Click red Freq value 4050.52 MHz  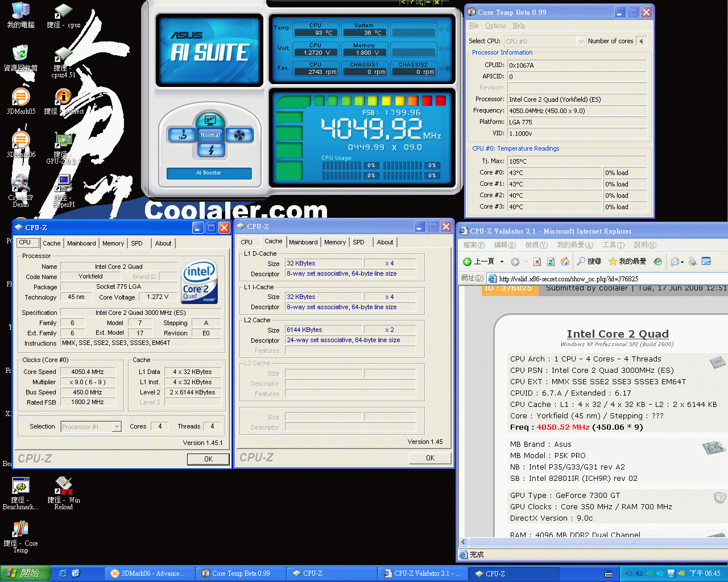coord(562,427)
